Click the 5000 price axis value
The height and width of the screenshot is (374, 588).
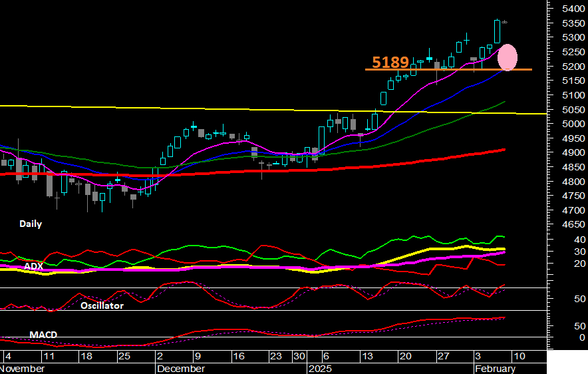coord(573,124)
